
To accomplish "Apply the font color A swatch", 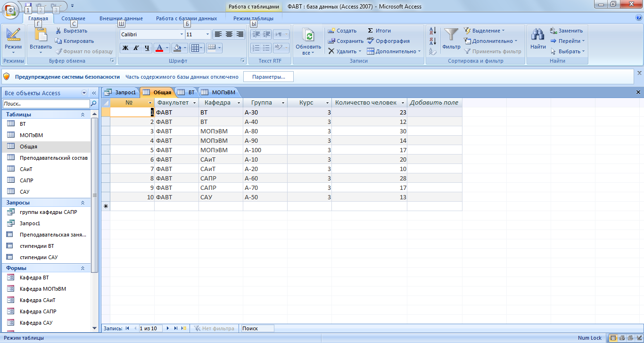I will pos(159,48).
